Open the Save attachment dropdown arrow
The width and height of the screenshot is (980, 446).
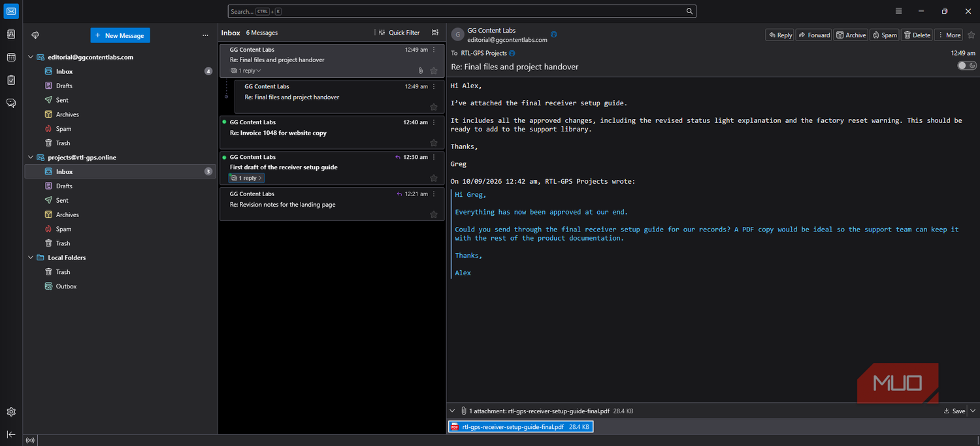[x=973, y=411]
